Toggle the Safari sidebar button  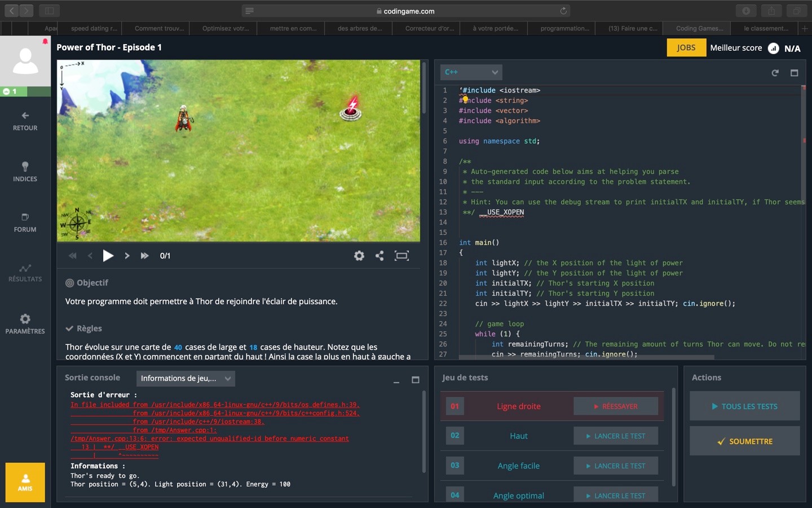(50, 11)
